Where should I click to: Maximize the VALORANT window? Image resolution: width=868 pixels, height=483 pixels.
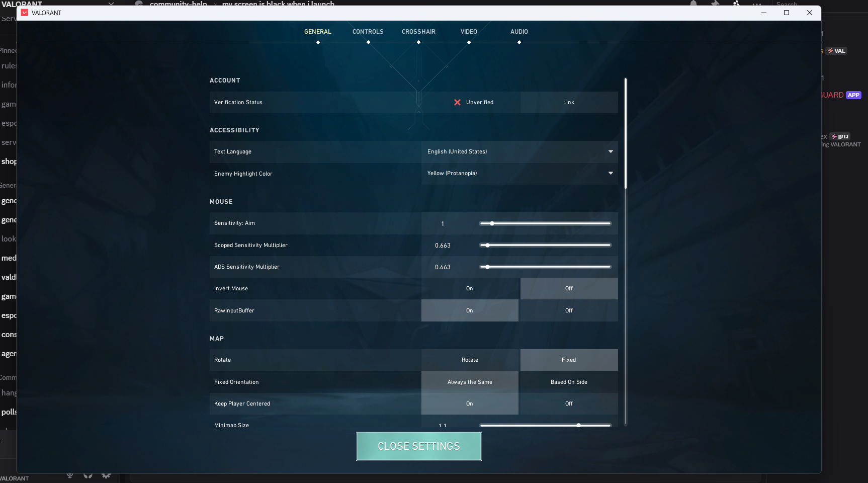point(787,13)
